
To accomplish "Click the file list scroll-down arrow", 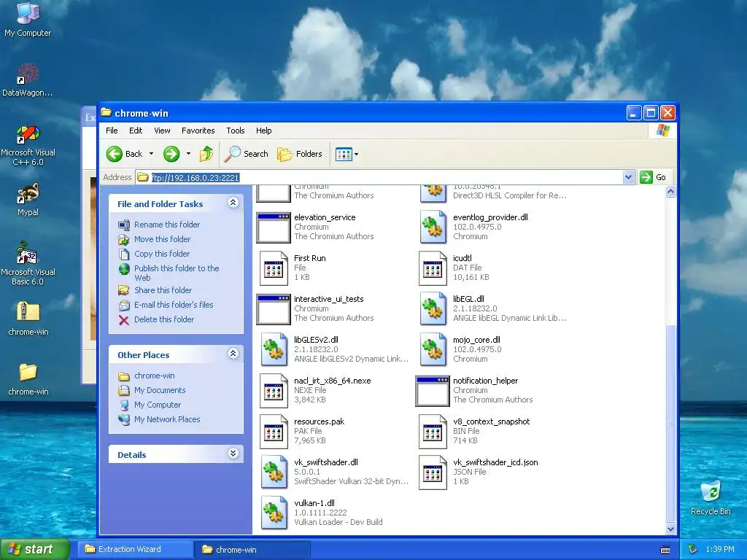I will (670, 529).
